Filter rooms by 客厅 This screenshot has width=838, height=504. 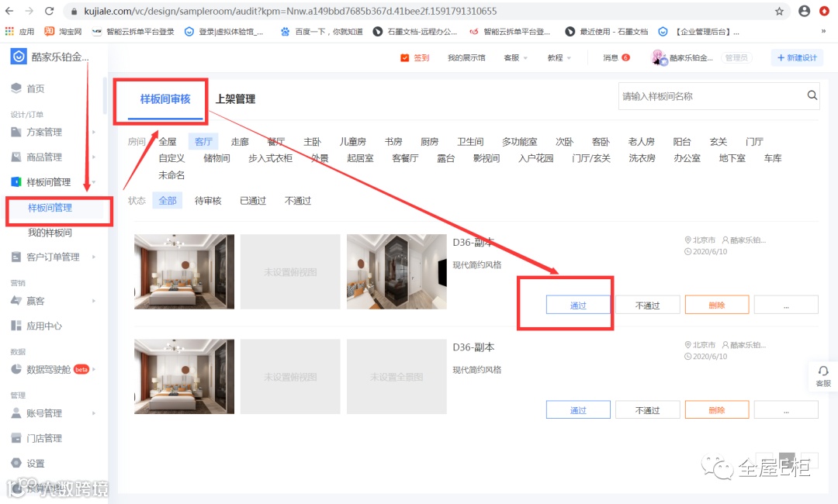(203, 141)
